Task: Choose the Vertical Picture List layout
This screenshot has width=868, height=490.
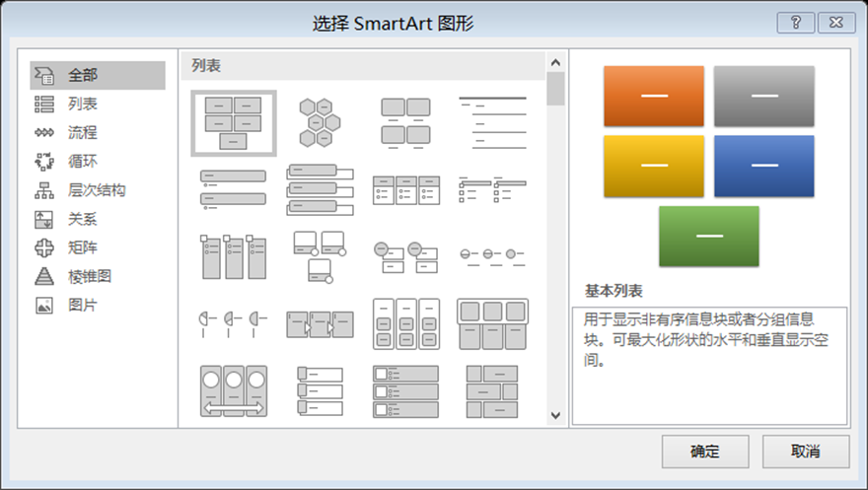Action: (x=405, y=391)
